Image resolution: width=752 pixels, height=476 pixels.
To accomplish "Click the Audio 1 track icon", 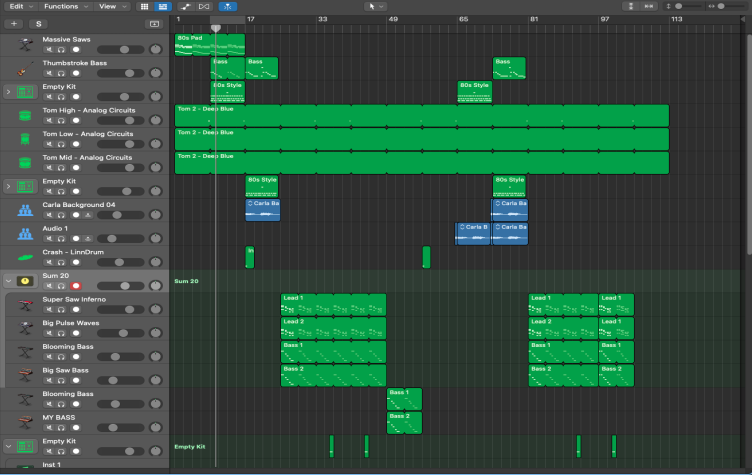I will pyautogui.click(x=25, y=233).
